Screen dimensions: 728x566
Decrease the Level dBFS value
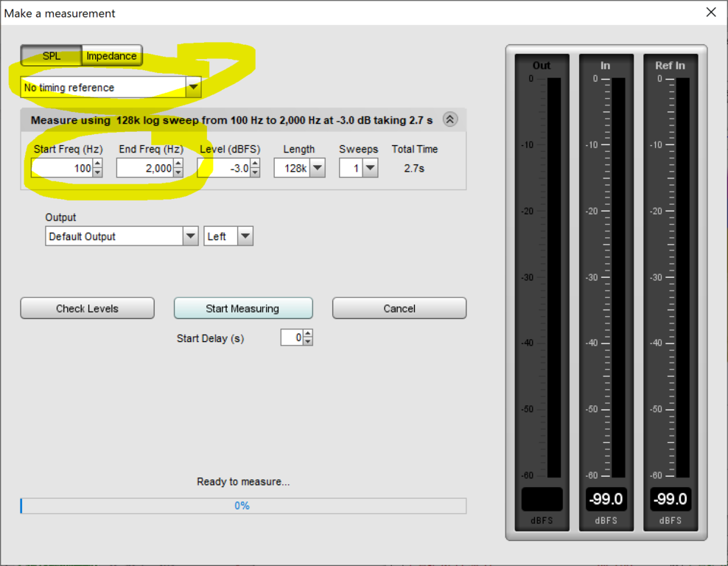coord(255,172)
